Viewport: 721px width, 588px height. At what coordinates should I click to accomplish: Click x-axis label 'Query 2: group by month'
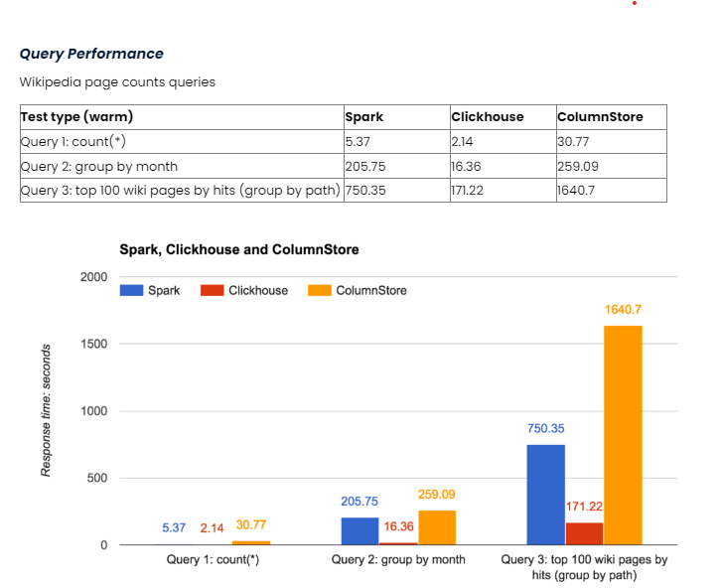point(398,560)
